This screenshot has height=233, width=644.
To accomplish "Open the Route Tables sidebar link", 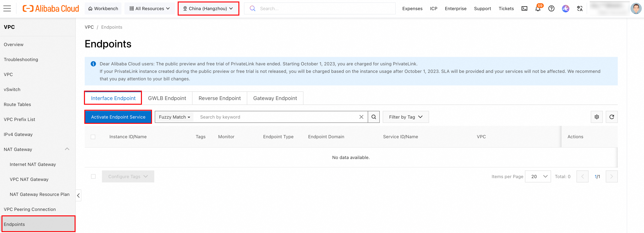I will (x=17, y=104).
